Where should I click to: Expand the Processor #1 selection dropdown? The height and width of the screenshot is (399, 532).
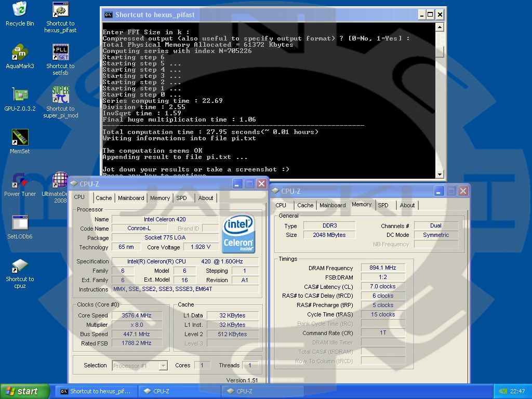(x=163, y=365)
